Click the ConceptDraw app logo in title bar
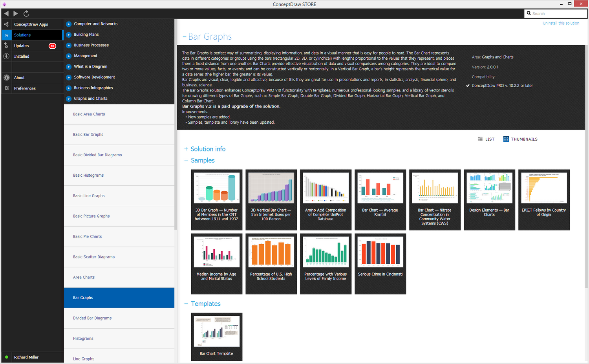Viewport: 589px width, 364px height. tap(4, 4)
